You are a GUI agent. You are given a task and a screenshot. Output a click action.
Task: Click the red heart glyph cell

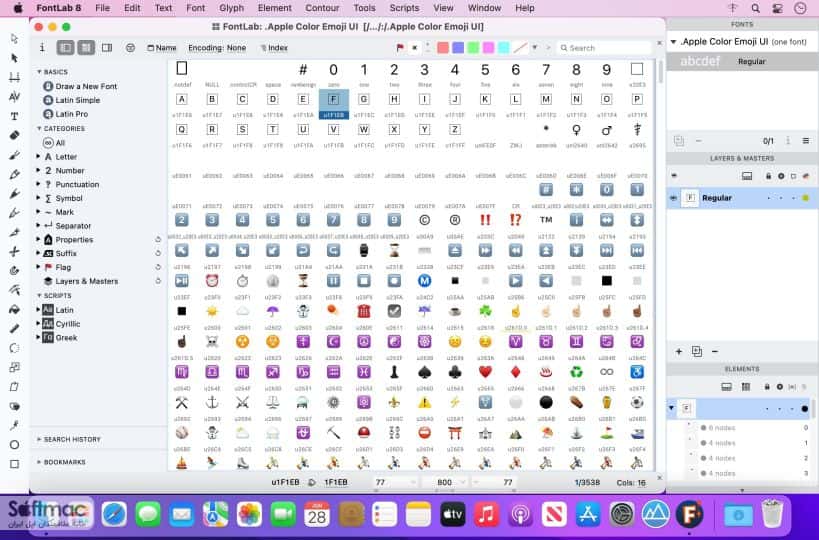point(485,372)
